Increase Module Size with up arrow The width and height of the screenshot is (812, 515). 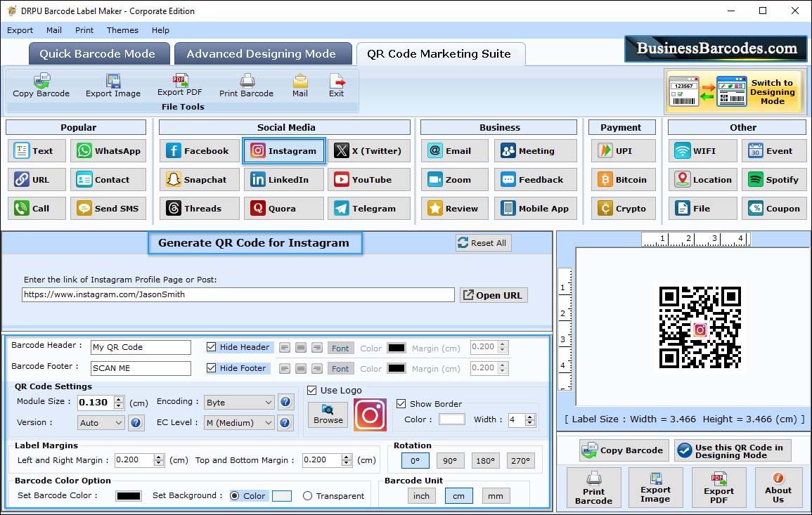tap(119, 399)
